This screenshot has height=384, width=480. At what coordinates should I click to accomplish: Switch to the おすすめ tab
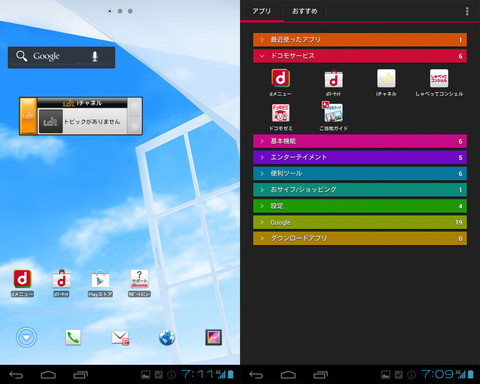pyautogui.click(x=304, y=11)
